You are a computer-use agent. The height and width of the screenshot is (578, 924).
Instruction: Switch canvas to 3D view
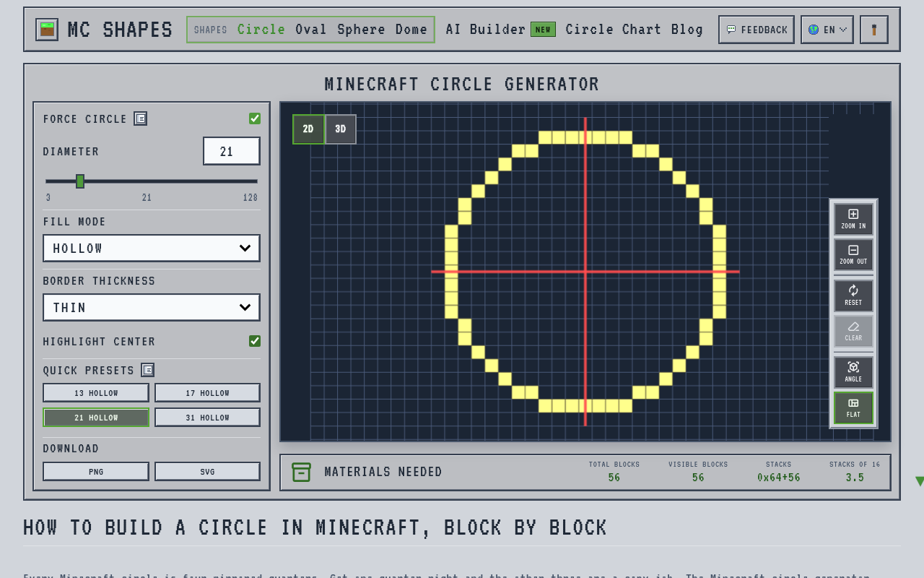click(x=341, y=129)
